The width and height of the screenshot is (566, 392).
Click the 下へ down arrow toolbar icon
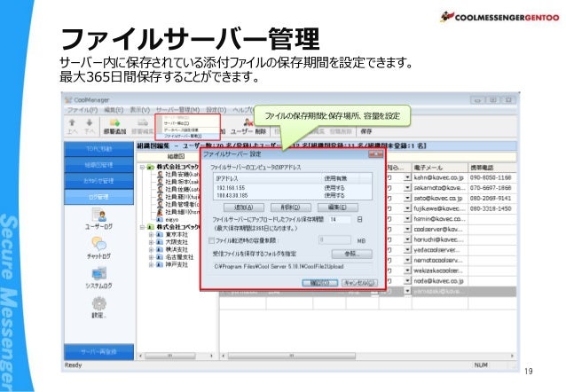click(90, 123)
